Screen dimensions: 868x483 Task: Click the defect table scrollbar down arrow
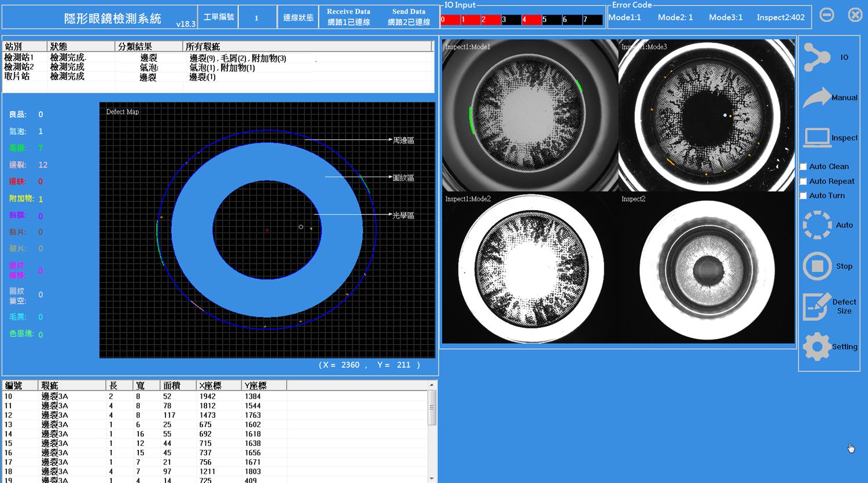[x=432, y=479]
